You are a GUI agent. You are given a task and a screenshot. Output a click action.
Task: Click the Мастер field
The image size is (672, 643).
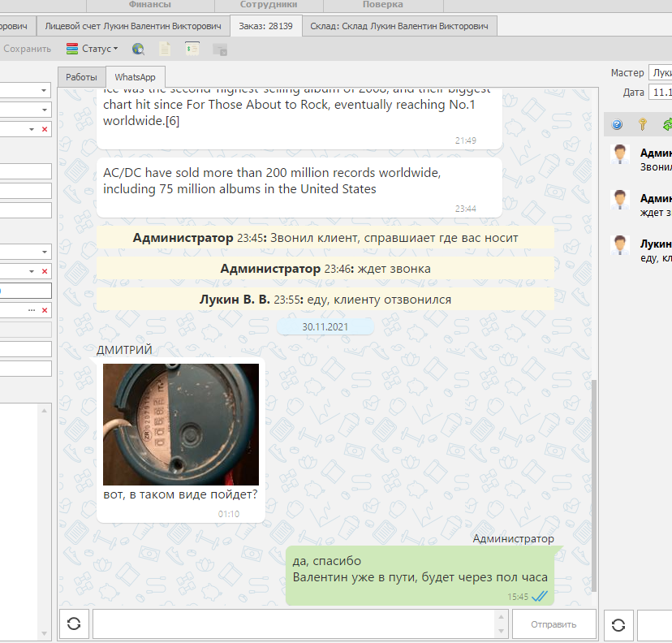tap(660, 73)
